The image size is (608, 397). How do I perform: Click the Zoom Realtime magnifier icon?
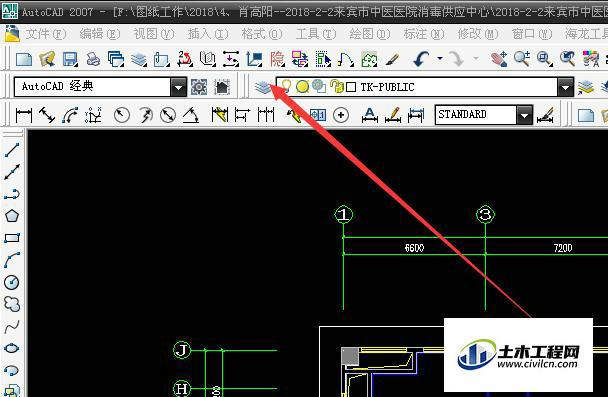pyautogui.click(x=522, y=59)
